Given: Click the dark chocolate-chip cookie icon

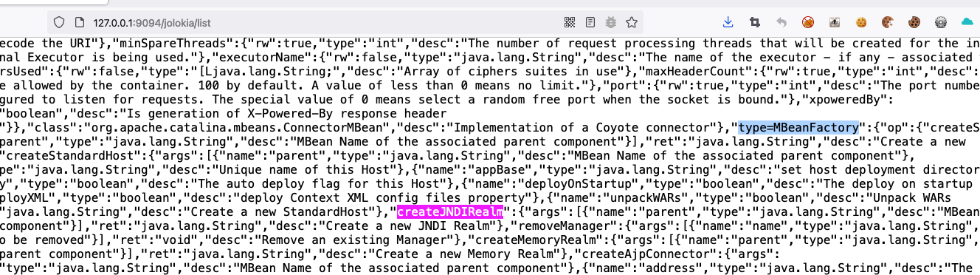Looking at the screenshot, I should (914, 22).
